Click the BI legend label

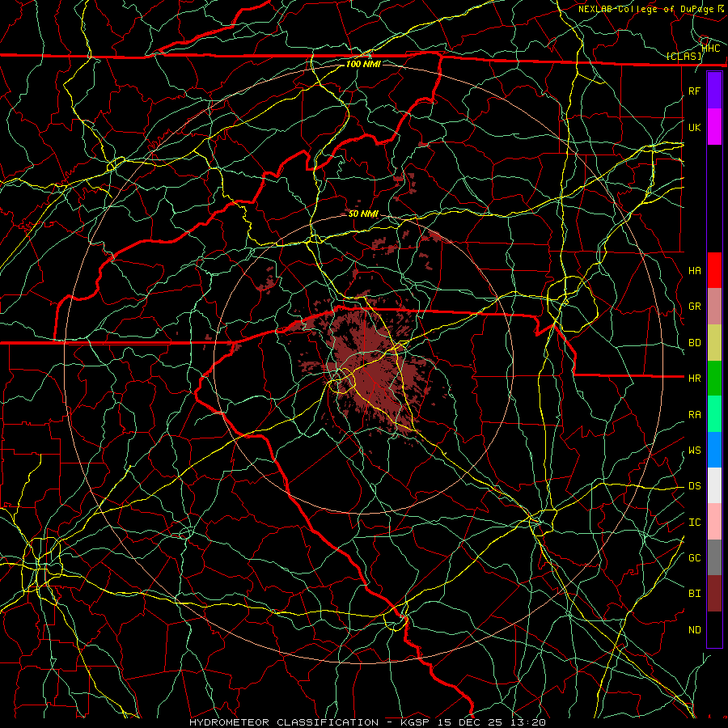[x=695, y=594]
